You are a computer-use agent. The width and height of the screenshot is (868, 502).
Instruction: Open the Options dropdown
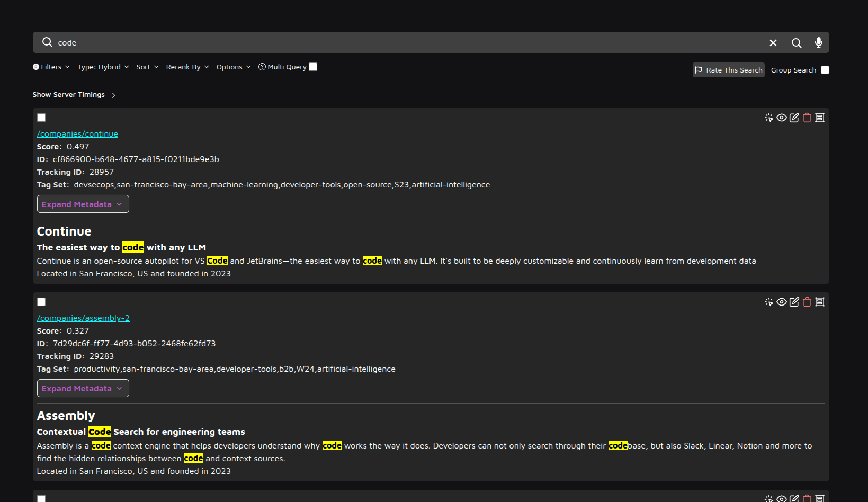pyautogui.click(x=234, y=67)
